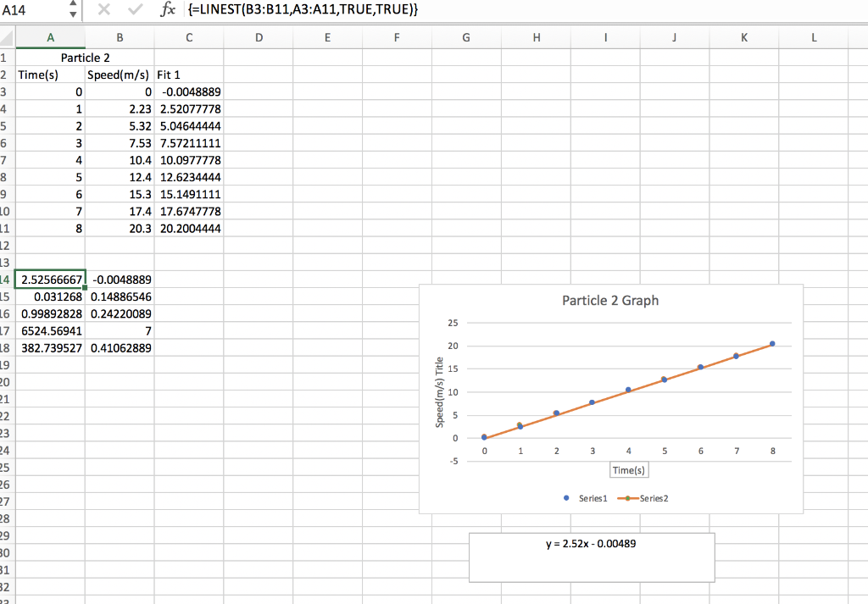Click a data point on the chart trendline

click(x=628, y=391)
